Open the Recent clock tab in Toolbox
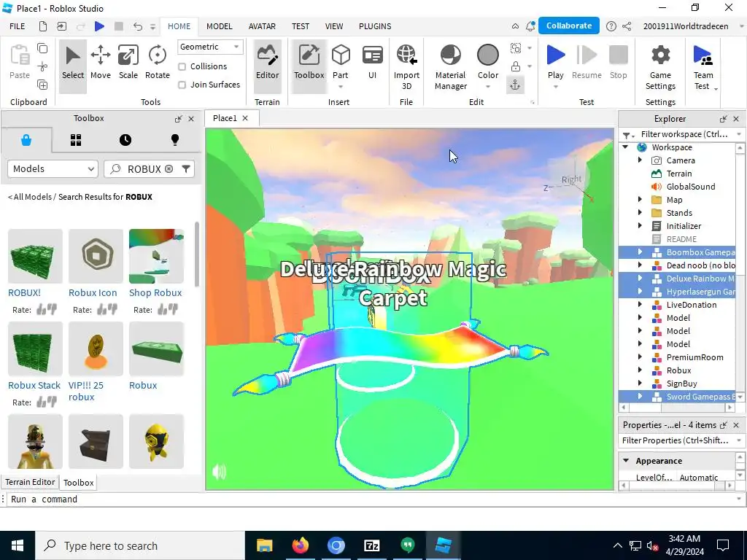The height and width of the screenshot is (560, 747). tap(125, 140)
